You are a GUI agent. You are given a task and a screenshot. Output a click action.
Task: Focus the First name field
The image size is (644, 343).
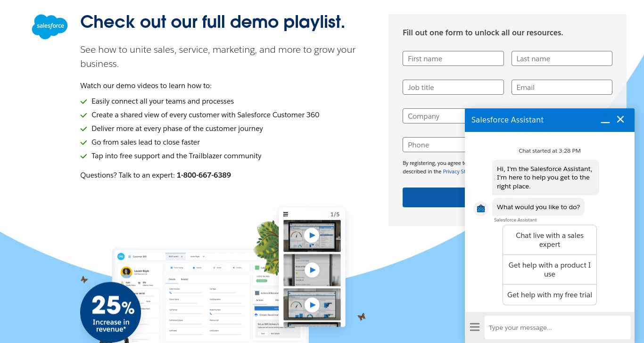[453, 58]
